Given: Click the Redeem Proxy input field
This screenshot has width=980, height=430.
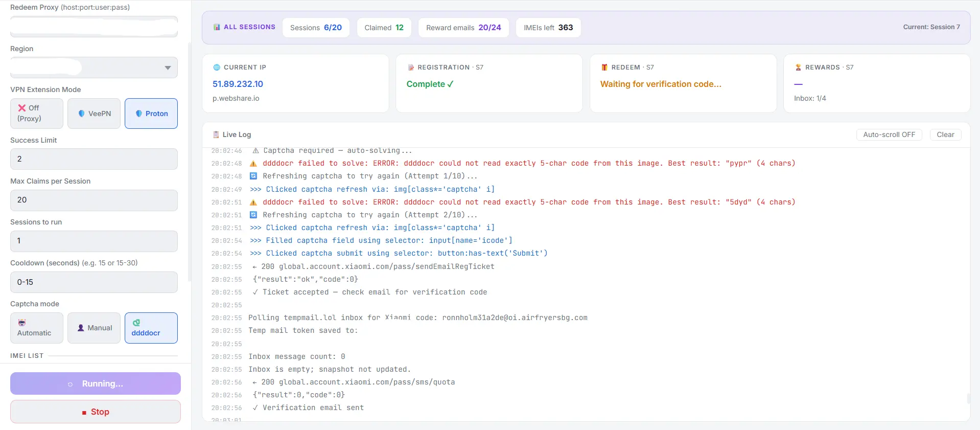Looking at the screenshot, I should coord(94,27).
